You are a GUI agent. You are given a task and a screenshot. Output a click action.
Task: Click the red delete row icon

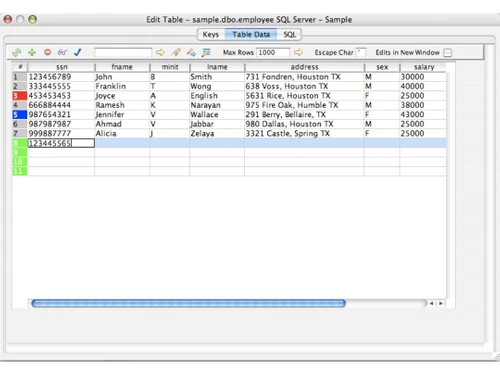tap(47, 52)
